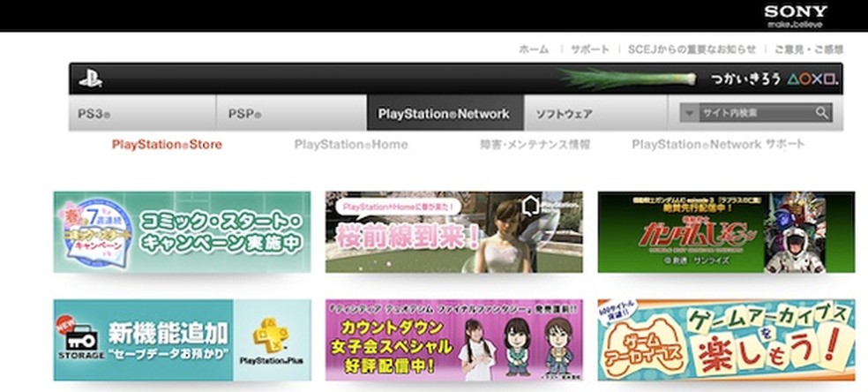The width and height of the screenshot is (868, 392).
Task: Click the yellow PlayStation Plus icon
Action: (x=271, y=335)
